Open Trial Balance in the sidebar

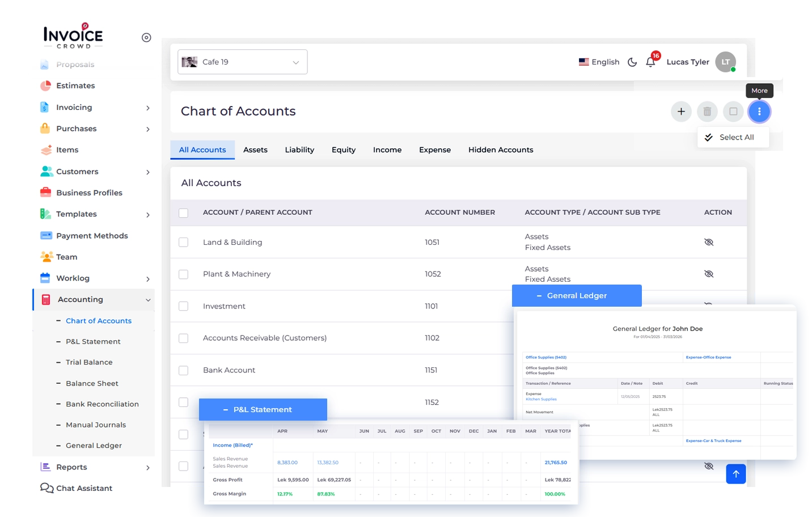pos(89,362)
